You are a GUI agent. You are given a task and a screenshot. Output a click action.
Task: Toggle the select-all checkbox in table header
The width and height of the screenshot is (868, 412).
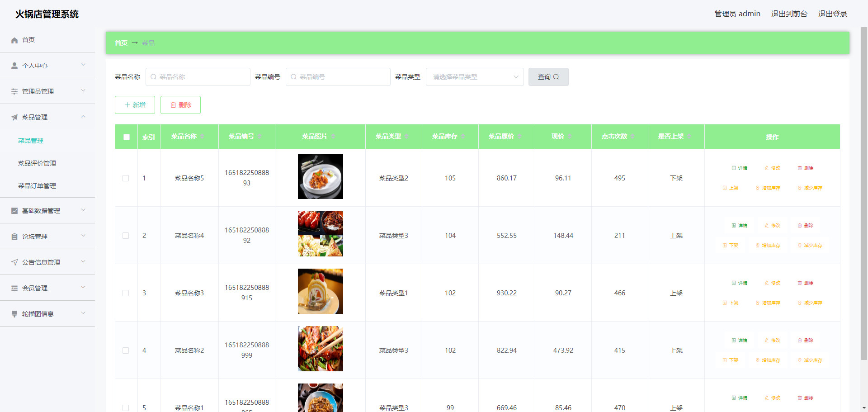coord(127,137)
